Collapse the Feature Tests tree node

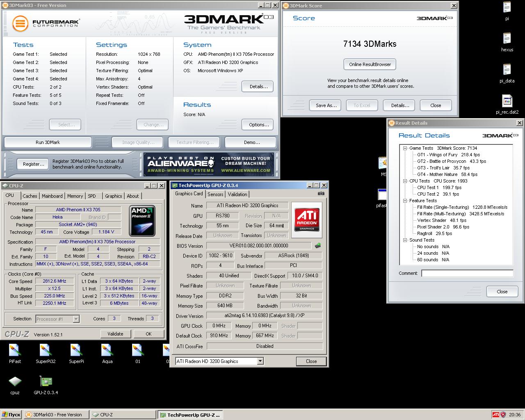[405, 201]
